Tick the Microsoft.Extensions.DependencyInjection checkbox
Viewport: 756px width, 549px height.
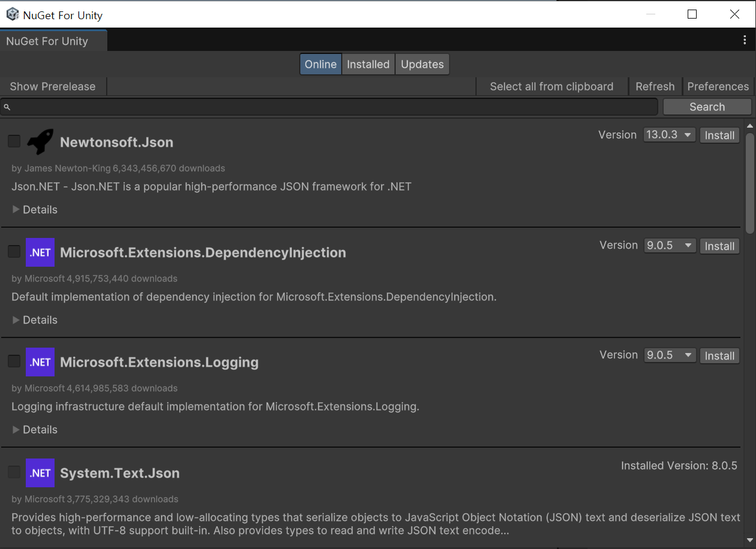14,252
